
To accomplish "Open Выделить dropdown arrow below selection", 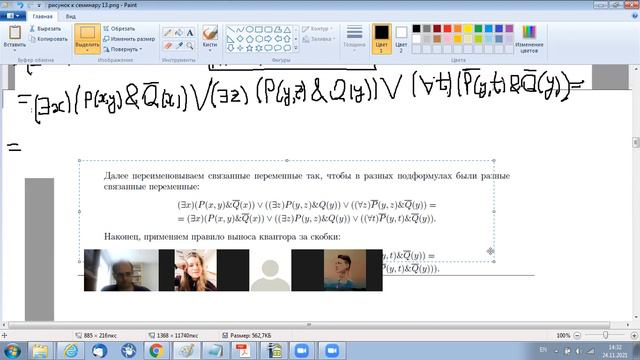I will click(87, 50).
